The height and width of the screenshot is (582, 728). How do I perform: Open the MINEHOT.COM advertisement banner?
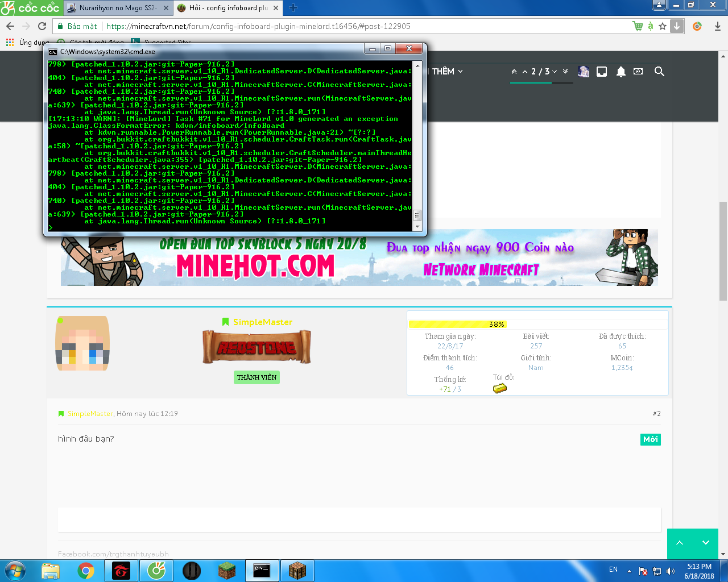point(359,257)
